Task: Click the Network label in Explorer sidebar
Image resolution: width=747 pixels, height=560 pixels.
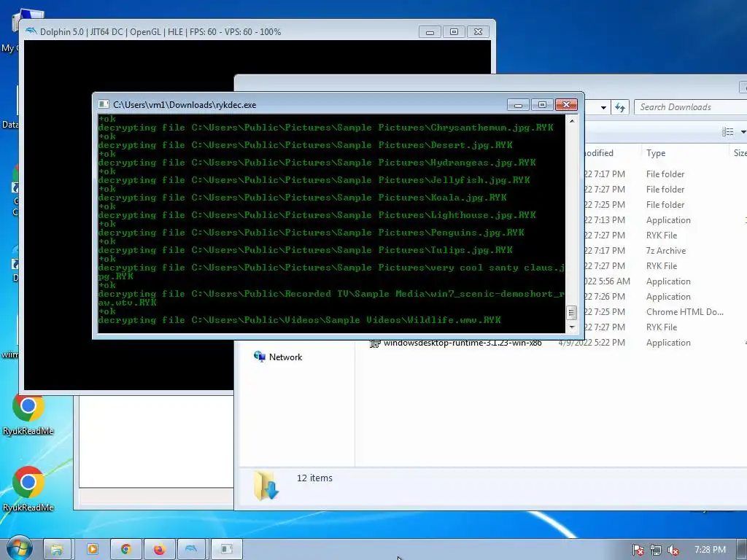Action: coord(285,357)
